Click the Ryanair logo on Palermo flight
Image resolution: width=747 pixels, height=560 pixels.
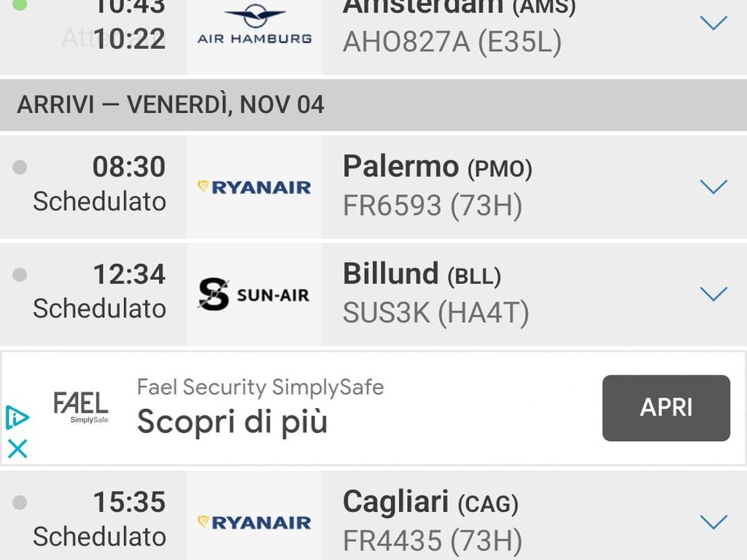coord(254,187)
